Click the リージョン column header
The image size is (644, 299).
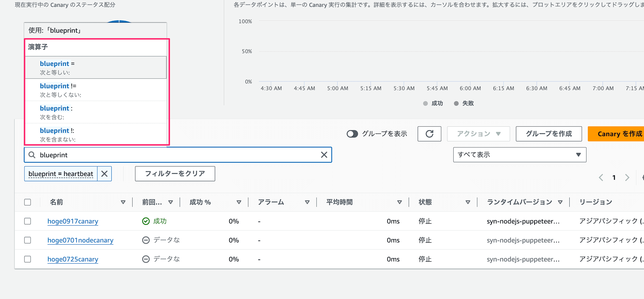596,202
